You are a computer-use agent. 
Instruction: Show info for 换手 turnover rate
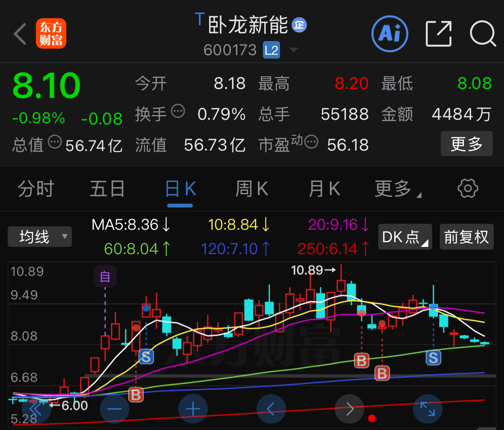click(x=178, y=111)
